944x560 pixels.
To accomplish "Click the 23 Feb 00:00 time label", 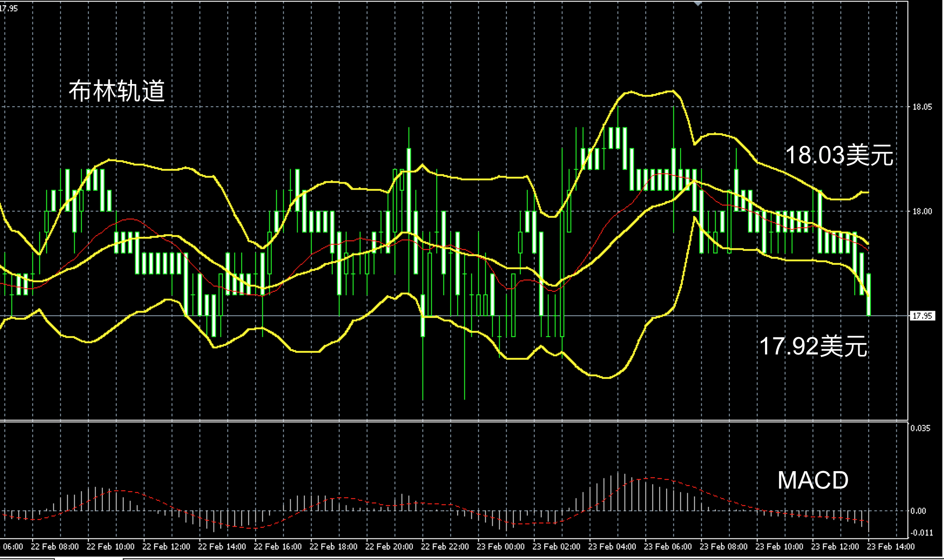I will tap(501, 547).
